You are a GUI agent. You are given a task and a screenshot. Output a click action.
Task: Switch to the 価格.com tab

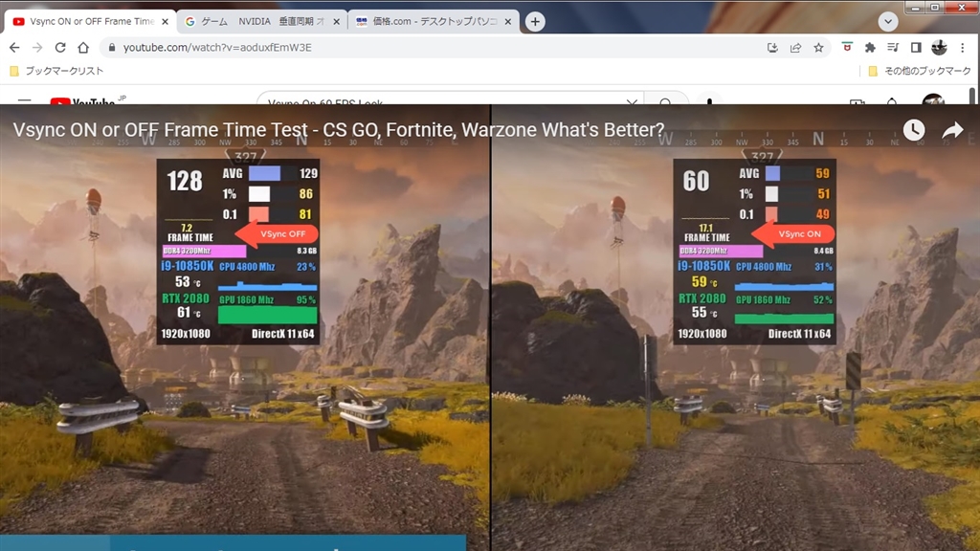click(434, 21)
